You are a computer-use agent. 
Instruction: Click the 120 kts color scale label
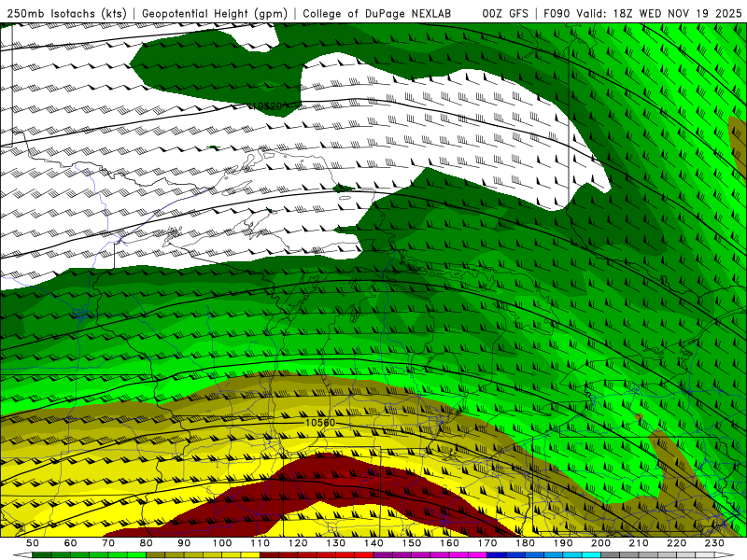pyautogui.click(x=298, y=543)
